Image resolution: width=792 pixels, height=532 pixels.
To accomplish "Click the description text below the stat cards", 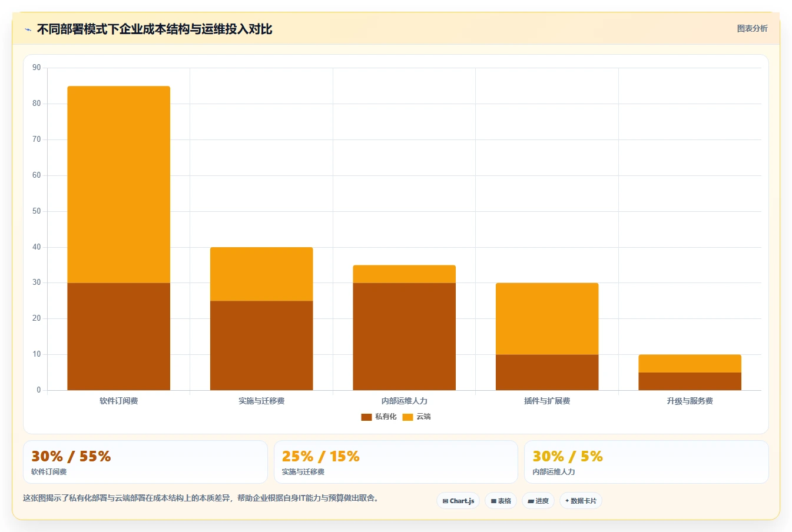I will 202,498.
